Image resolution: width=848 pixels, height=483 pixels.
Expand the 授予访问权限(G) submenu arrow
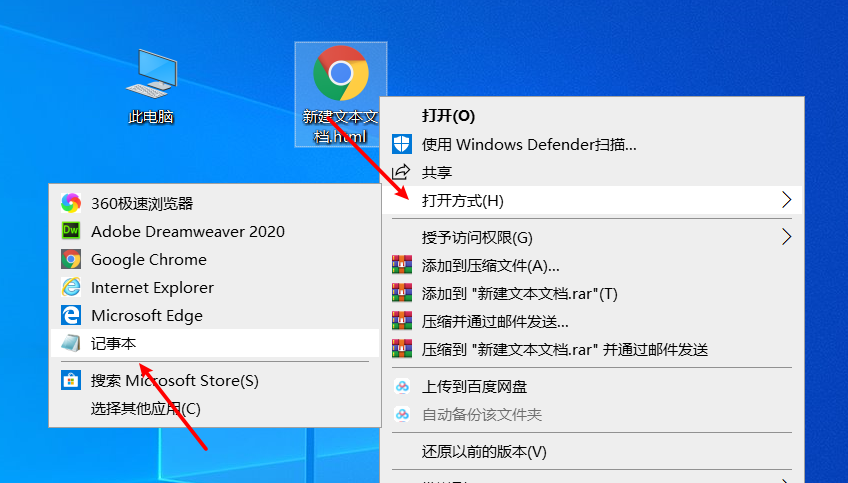pos(786,237)
